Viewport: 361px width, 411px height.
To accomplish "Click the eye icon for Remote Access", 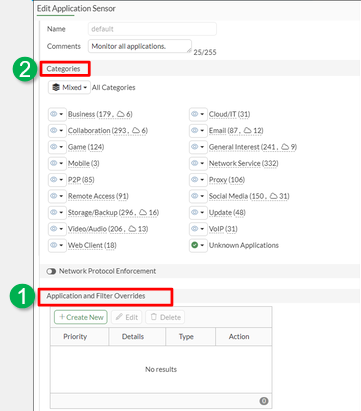I will (54, 196).
